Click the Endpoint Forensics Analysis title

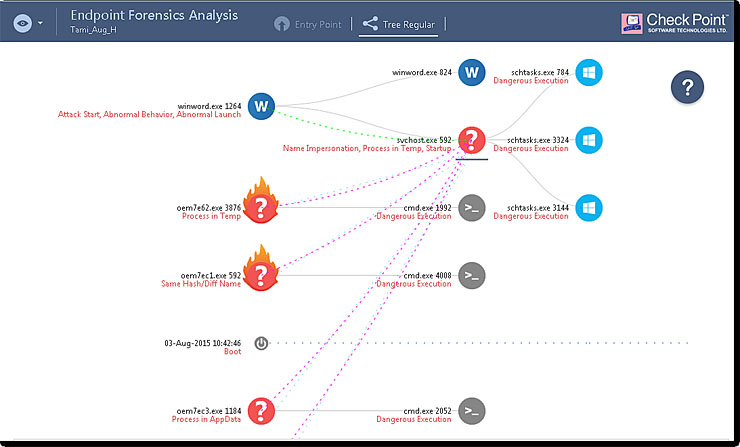[154, 15]
